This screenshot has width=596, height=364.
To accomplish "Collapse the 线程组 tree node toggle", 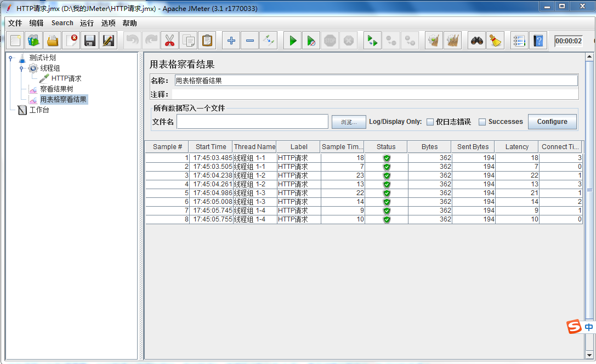I will point(22,69).
